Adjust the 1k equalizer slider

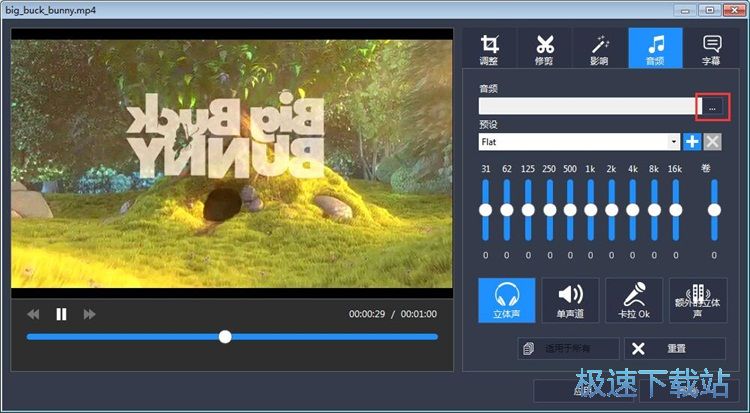591,210
